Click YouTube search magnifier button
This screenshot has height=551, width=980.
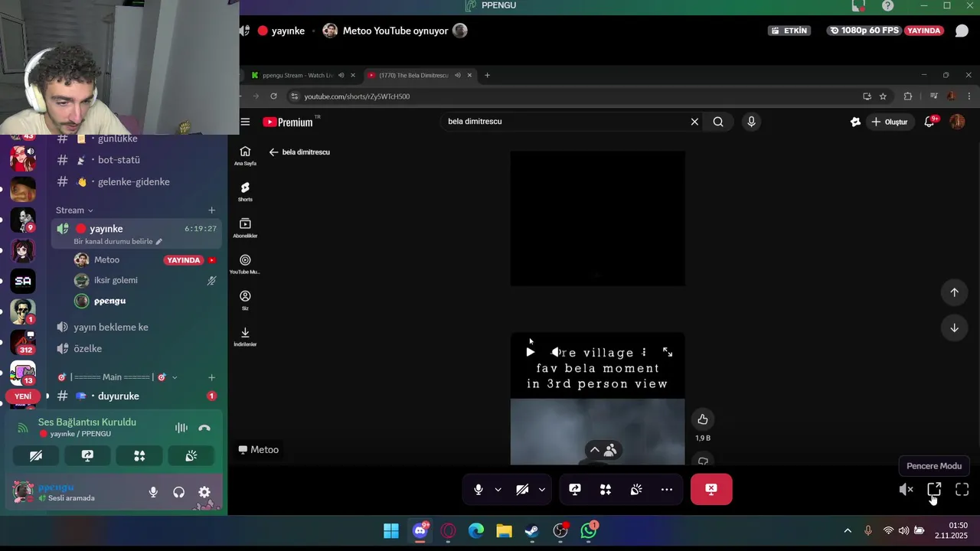click(x=718, y=122)
